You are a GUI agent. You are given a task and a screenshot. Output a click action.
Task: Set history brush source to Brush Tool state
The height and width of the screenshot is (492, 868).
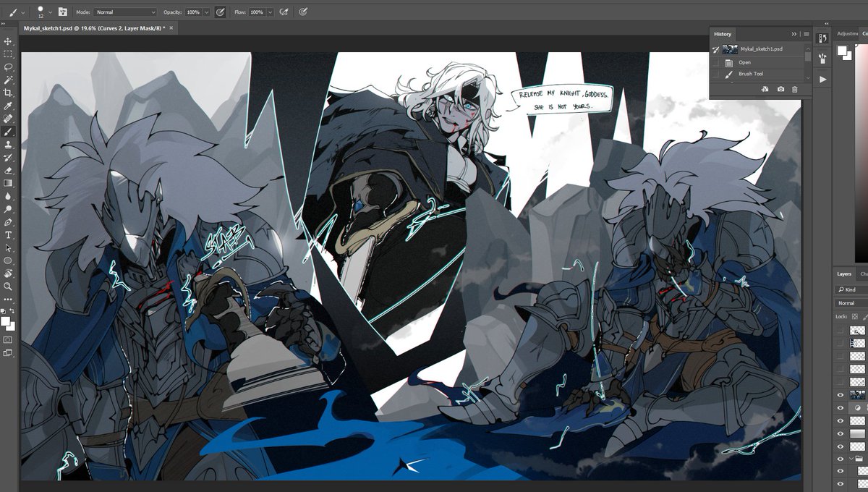click(716, 74)
